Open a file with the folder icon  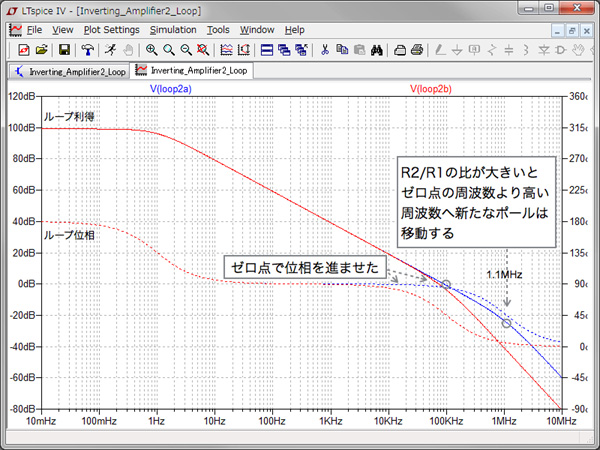[41, 49]
